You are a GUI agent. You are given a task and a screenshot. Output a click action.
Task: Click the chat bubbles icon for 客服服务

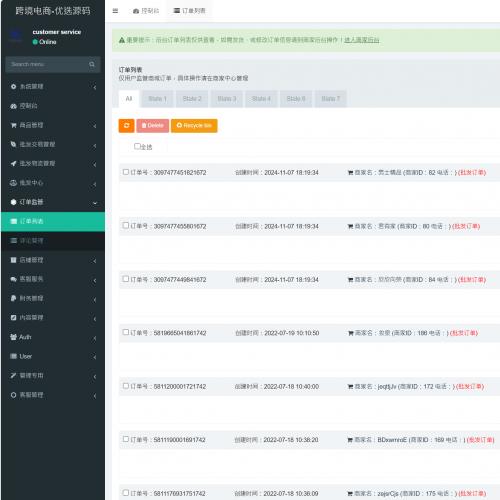13,279
